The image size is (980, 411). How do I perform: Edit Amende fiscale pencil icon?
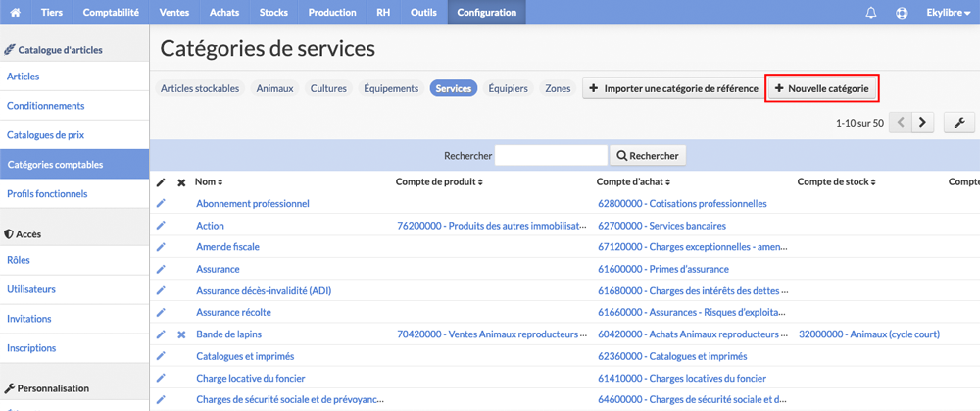click(x=161, y=247)
